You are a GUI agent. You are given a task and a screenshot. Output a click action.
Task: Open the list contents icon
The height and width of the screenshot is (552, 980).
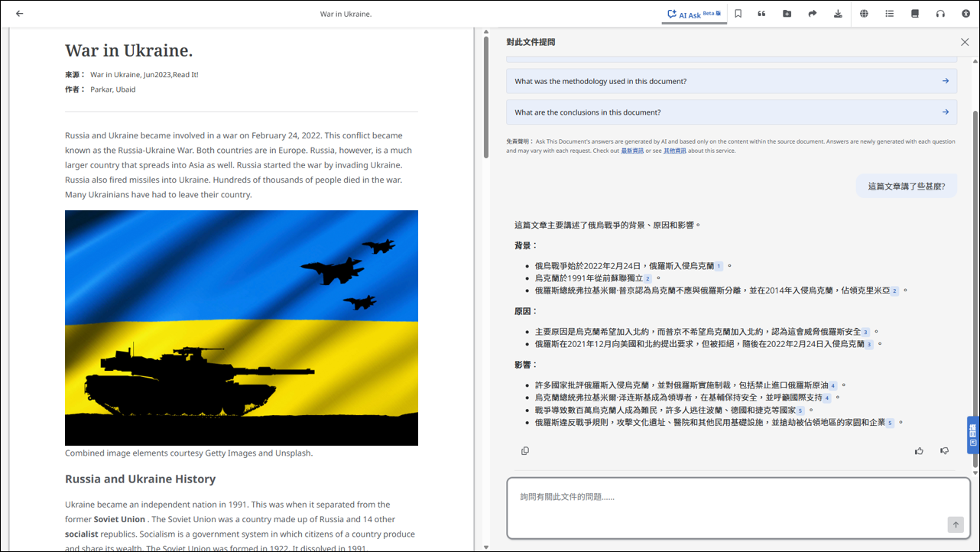[x=890, y=14]
